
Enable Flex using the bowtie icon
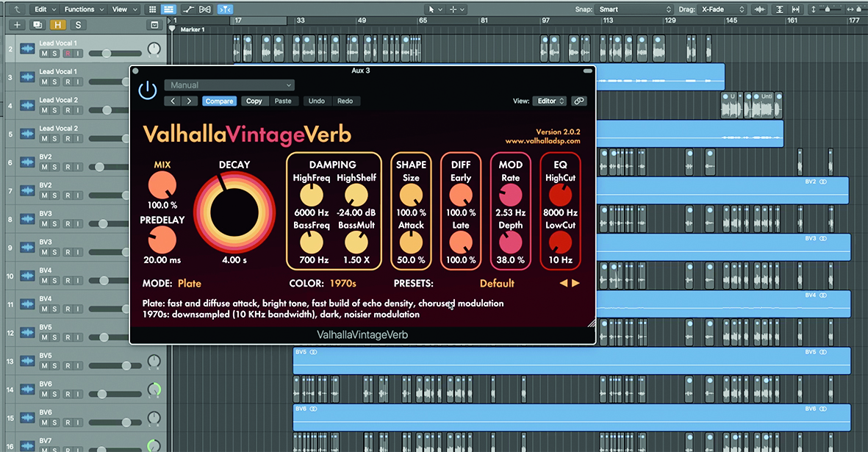click(205, 10)
